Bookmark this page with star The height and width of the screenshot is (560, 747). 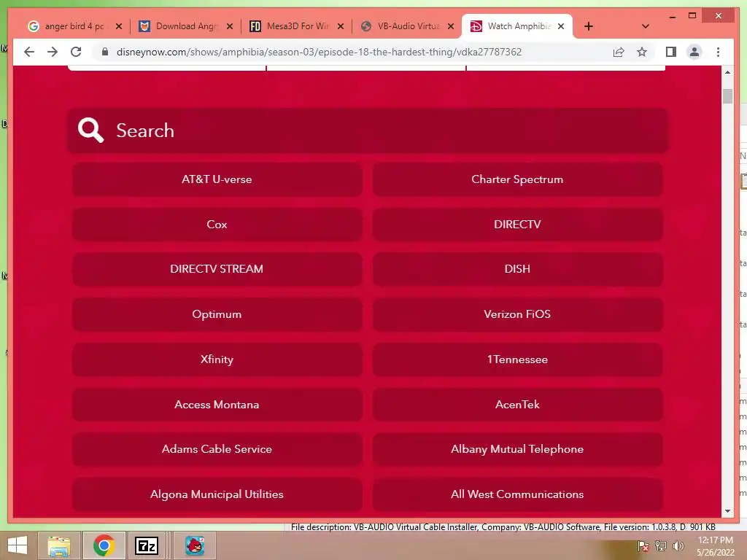(x=642, y=52)
